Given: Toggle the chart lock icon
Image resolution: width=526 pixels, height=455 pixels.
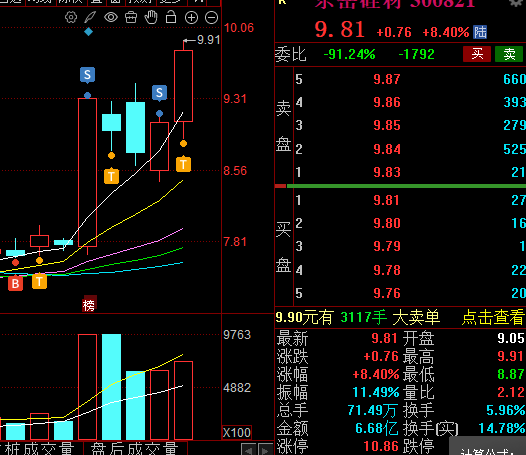Looking at the screenshot, I should 171,17.
